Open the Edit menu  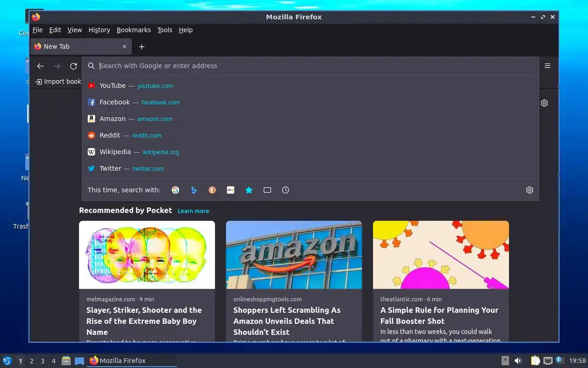tap(55, 30)
